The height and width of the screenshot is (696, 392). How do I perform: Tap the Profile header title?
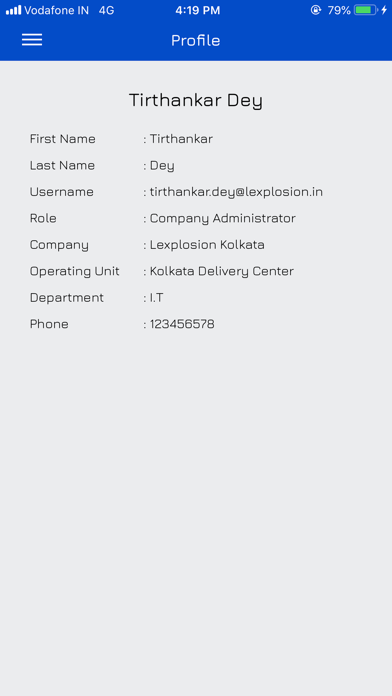tap(196, 40)
